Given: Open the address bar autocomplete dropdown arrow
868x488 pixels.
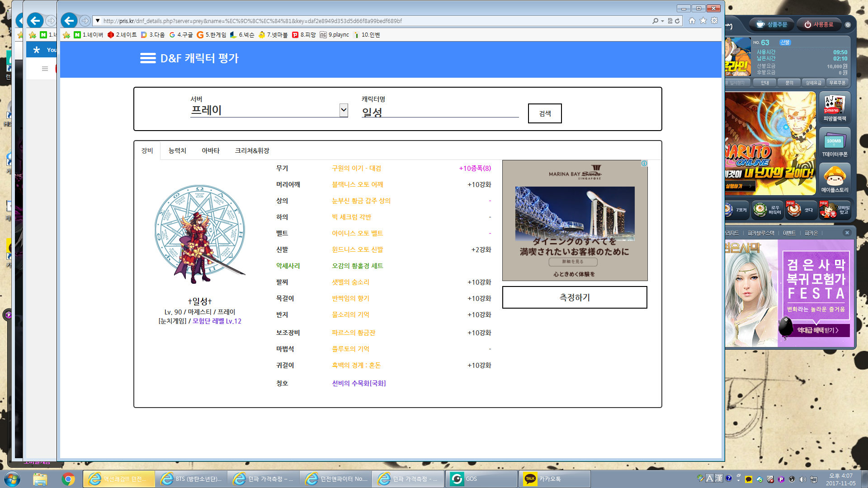Looking at the screenshot, I should point(662,21).
